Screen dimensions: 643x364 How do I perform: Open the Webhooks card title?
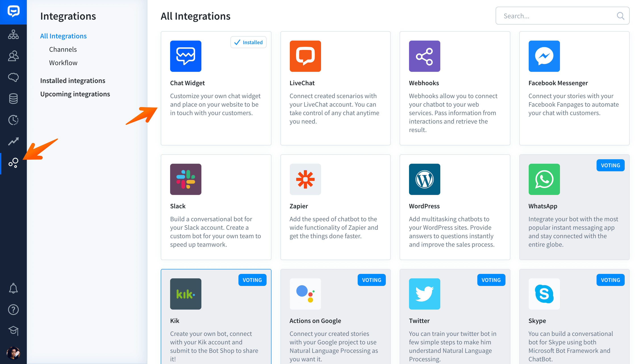coord(424,83)
